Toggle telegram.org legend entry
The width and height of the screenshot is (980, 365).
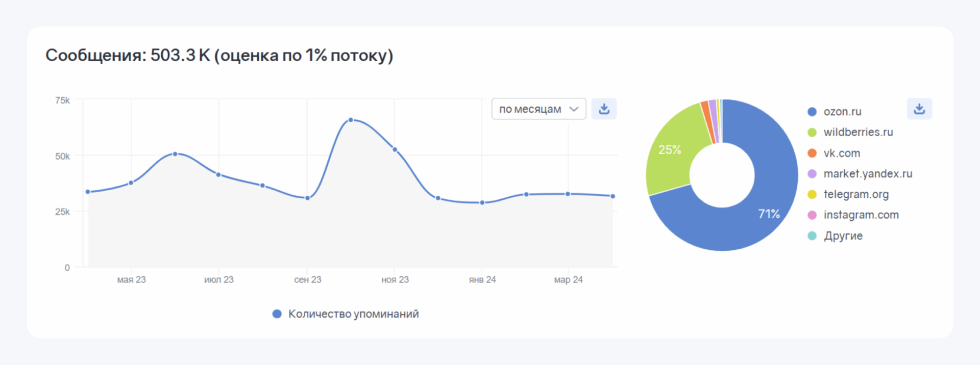pos(856,194)
